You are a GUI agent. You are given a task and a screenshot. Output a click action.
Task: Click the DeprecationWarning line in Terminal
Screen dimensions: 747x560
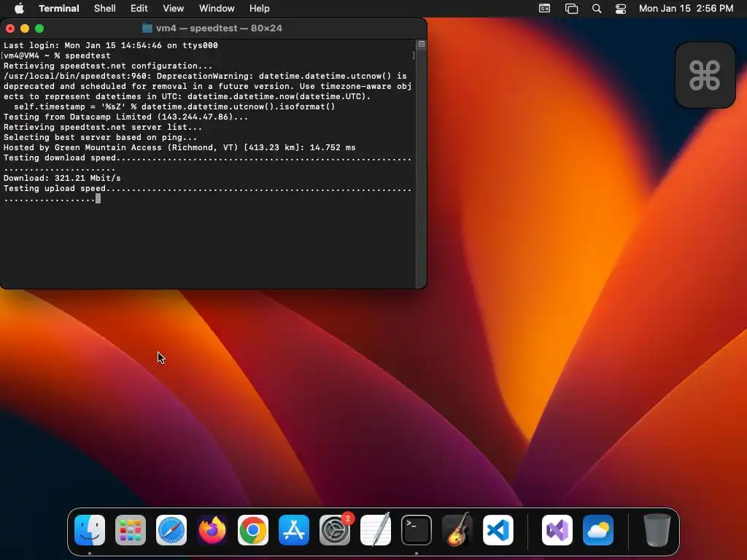pyautogui.click(x=205, y=76)
